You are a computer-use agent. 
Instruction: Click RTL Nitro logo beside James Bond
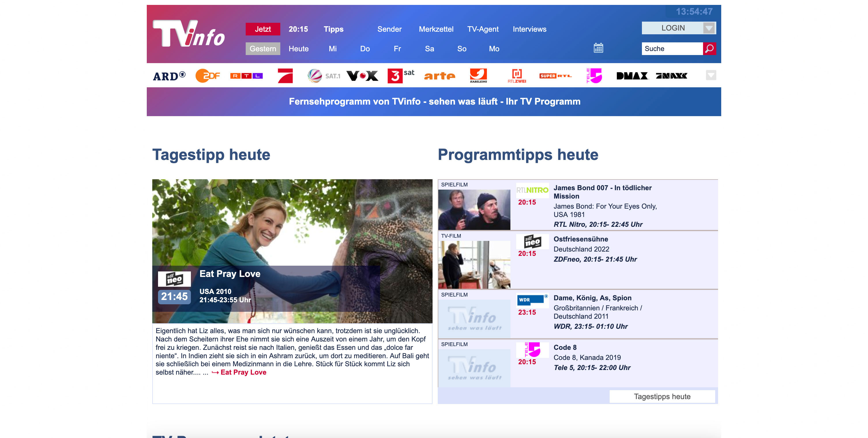coord(532,190)
